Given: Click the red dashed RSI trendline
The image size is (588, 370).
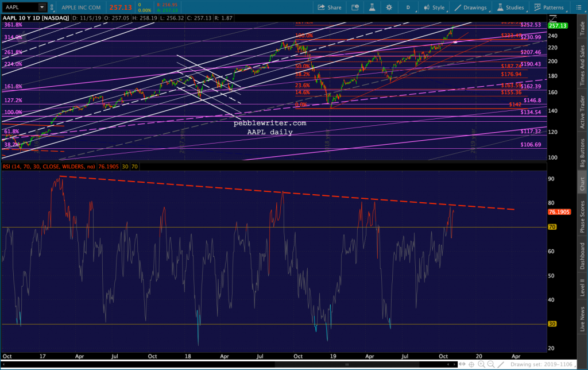Looking at the screenshot, I should (x=287, y=192).
